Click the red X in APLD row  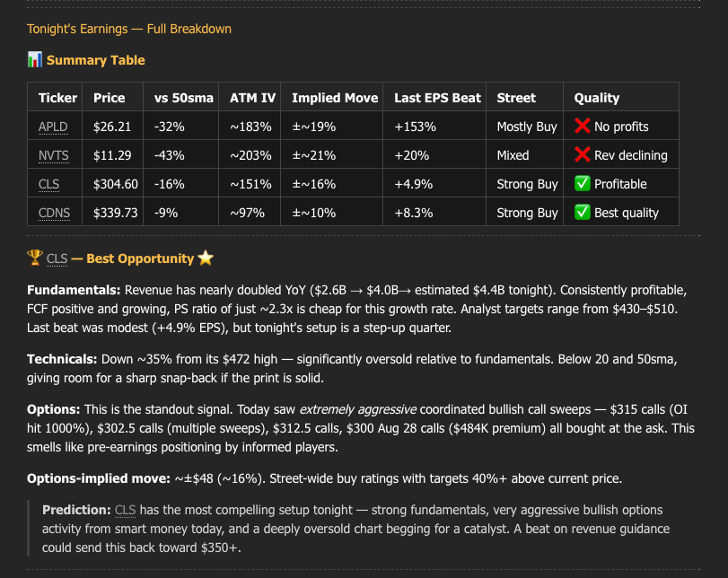(583, 126)
